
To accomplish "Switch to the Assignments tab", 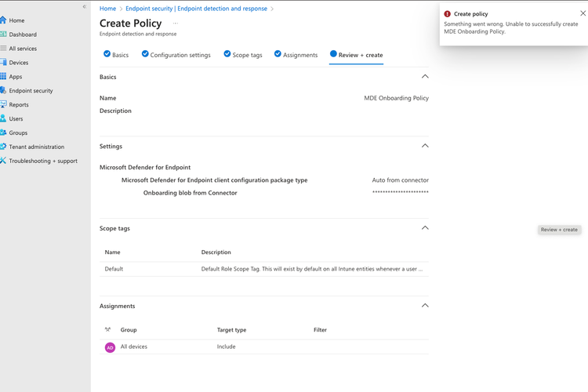I will point(296,55).
